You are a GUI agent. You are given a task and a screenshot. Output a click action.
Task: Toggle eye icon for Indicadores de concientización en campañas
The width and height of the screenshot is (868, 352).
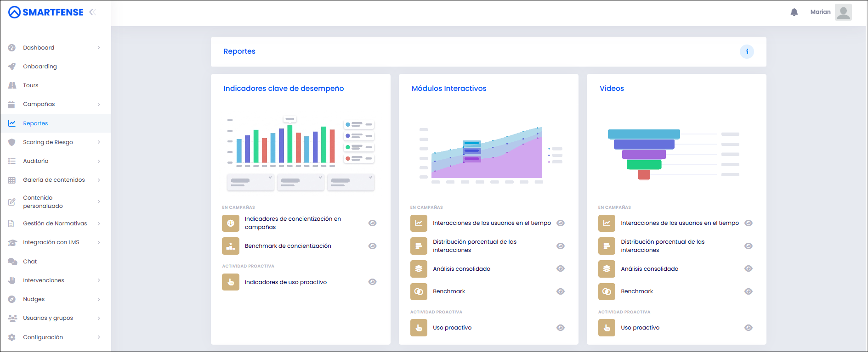373,223
